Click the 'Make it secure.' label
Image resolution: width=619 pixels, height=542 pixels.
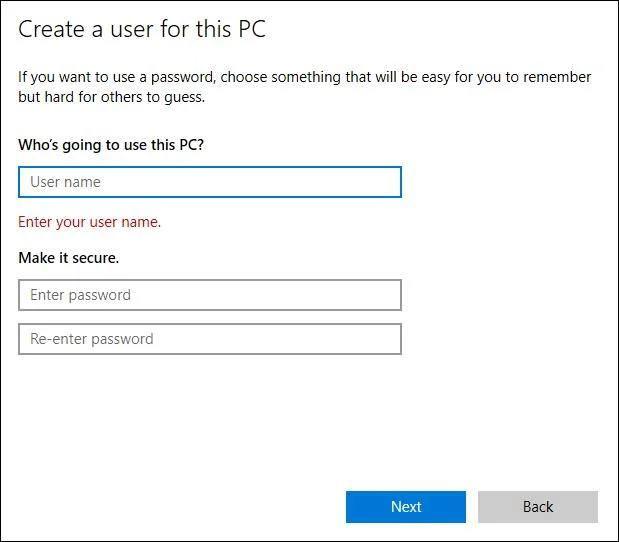[69, 258]
